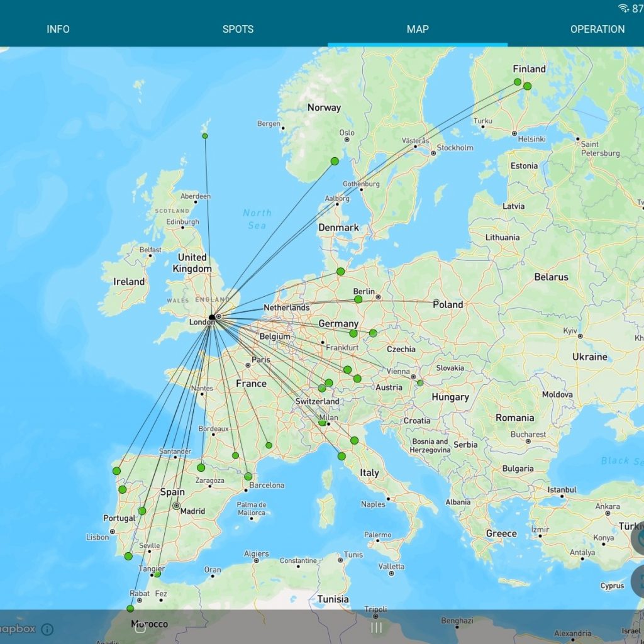
Task: Select the green marker beside Berlin
Action: point(358,300)
